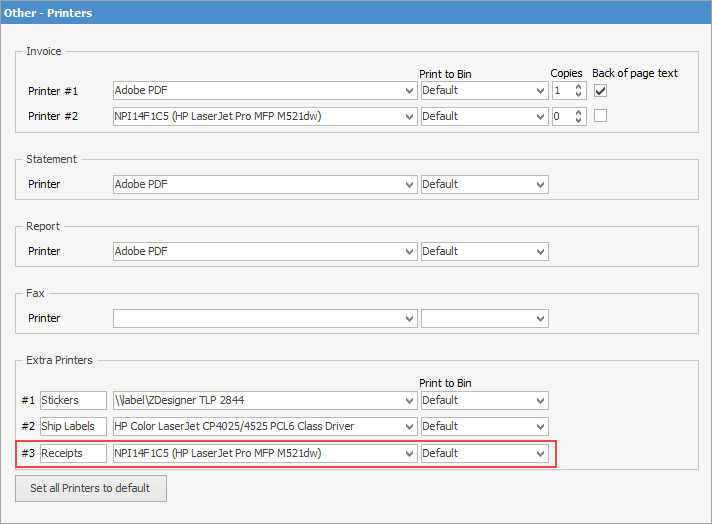
Task: Click the Receipts name field
Action: click(x=73, y=454)
